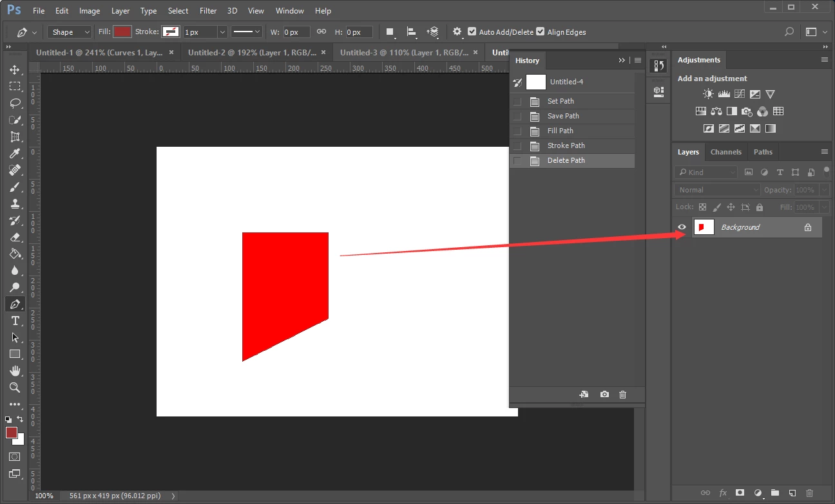Select the Rectangle shape tool
This screenshot has width=835, height=504.
tap(15, 354)
